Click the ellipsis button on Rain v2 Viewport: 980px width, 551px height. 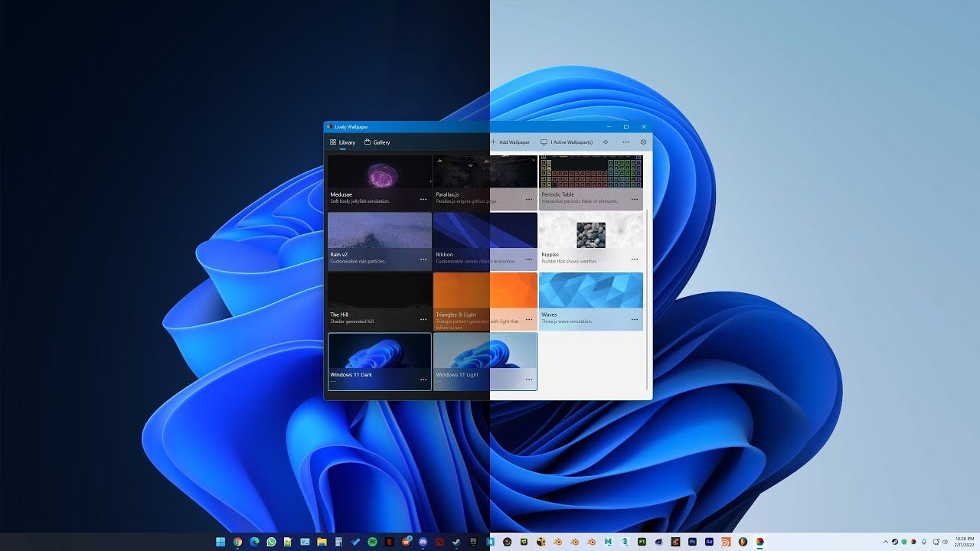[423, 259]
